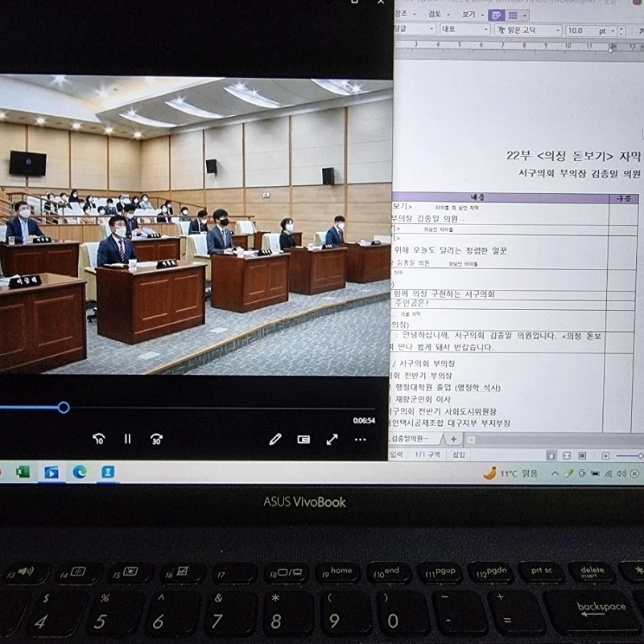Screen dimensions: 644x644
Task: Toggle the highlighted purple pencil toolbar icon
Action: pyautogui.click(x=496, y=15)
